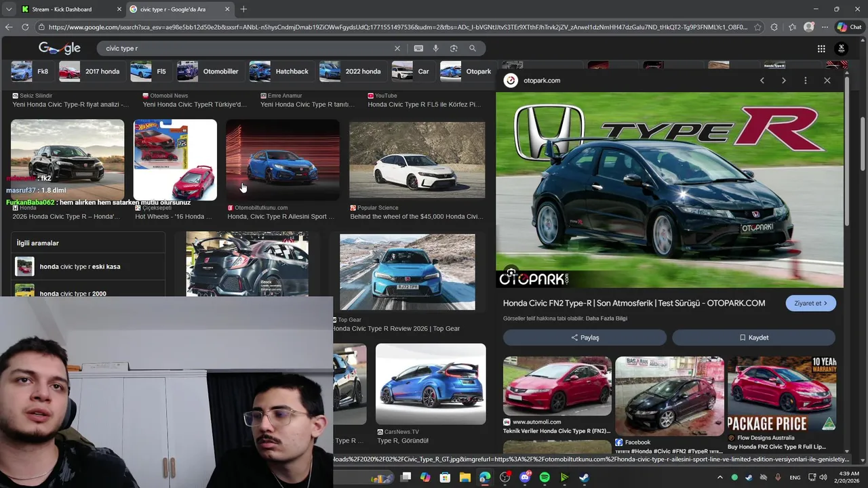Add this page to favorites star

point(757,27)
